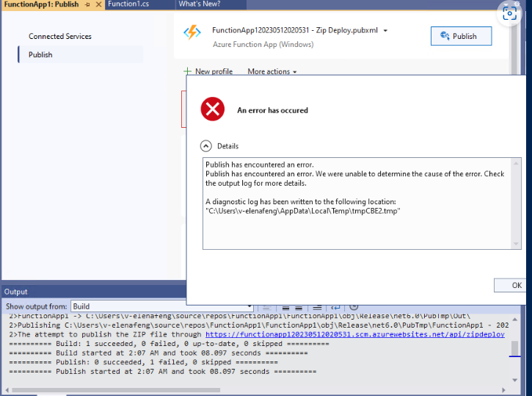
Task: Open the zipdeploy URL in Output log
Action: point(355,334)
